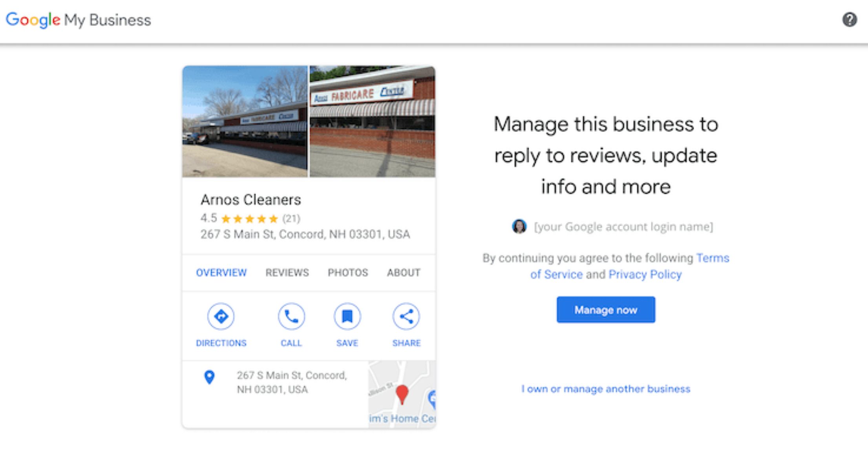
Task: Click the Manage now button
Action: click(x=605, y=310)
